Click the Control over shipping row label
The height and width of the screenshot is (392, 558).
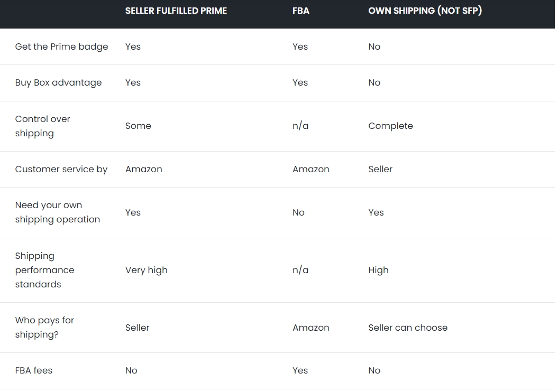tap(43, 126)
